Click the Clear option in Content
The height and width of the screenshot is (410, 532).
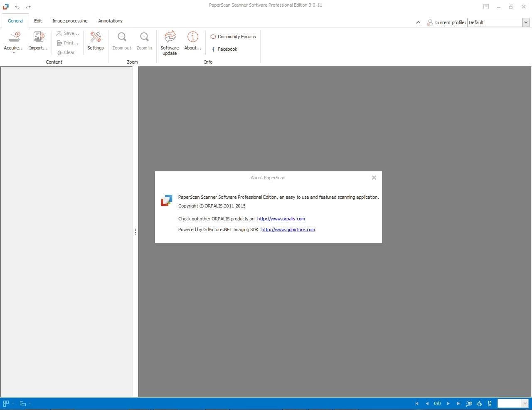(66, 52)
